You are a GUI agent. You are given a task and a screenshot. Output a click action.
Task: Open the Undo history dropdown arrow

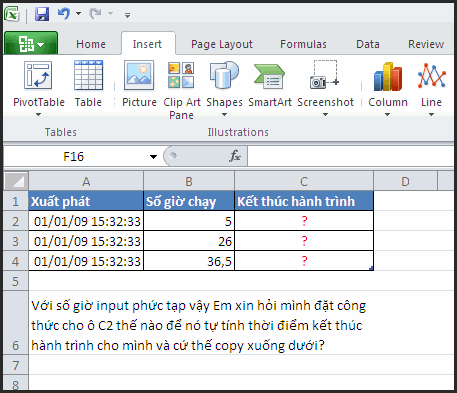[x=78, y=14]
